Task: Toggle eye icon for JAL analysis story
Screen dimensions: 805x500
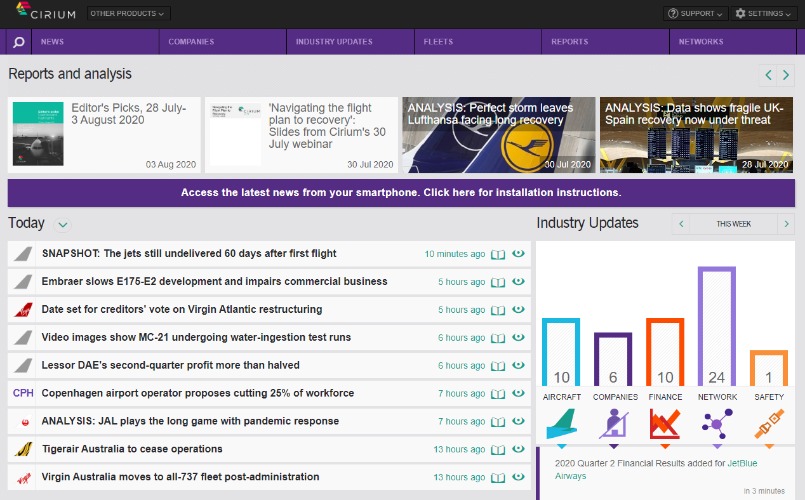Action: pyautogui.click(x=519, y=420)
